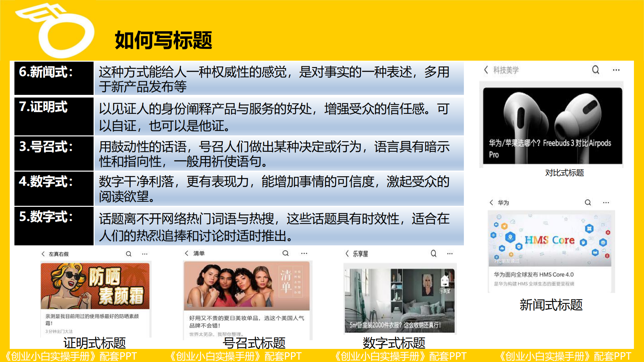Screen dimensions: 644x362
Task: Open the 防晒素颜霜 article thumbnail
Action: (95, 286)
